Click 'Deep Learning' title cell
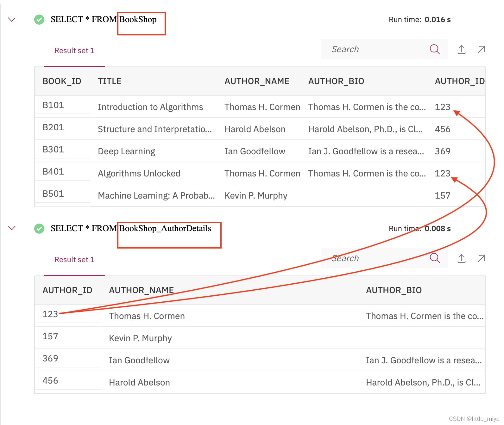The height and width of the screenshot is (425, 504). click(126, 151)
